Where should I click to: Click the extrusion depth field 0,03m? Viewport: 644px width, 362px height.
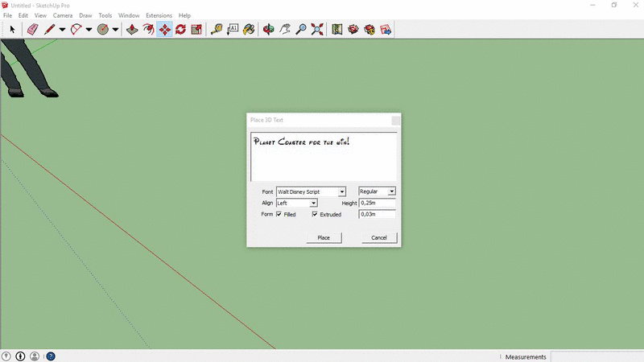pyautogui.click(x=377, y=214)
